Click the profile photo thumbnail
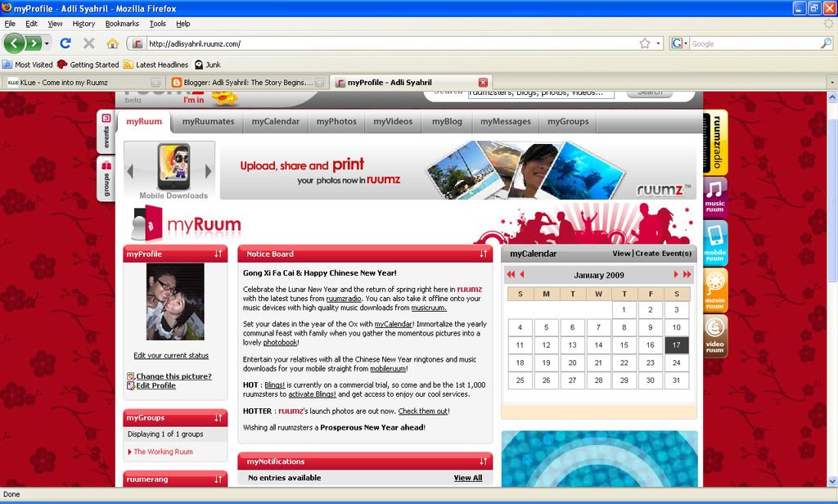Viewport: 838px width, 504px height. pyautogui.click(x=175, y=301)
